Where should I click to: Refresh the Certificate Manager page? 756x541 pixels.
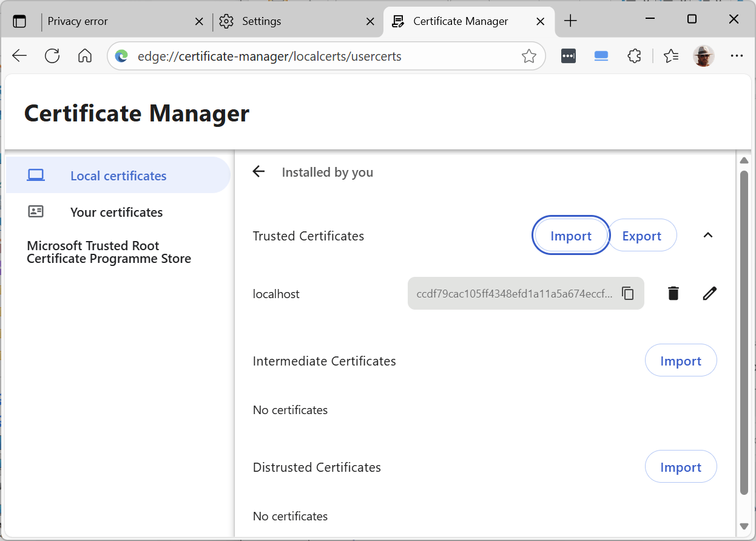52,56
